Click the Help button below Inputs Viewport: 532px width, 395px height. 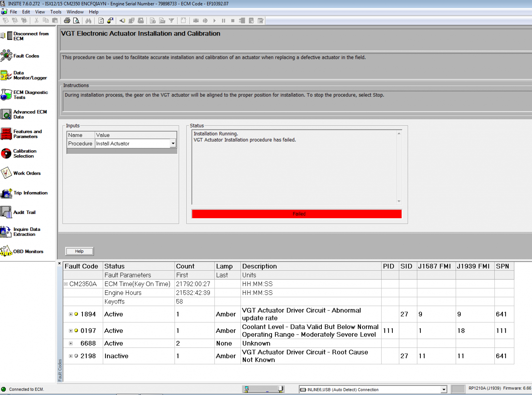point(79,251)
